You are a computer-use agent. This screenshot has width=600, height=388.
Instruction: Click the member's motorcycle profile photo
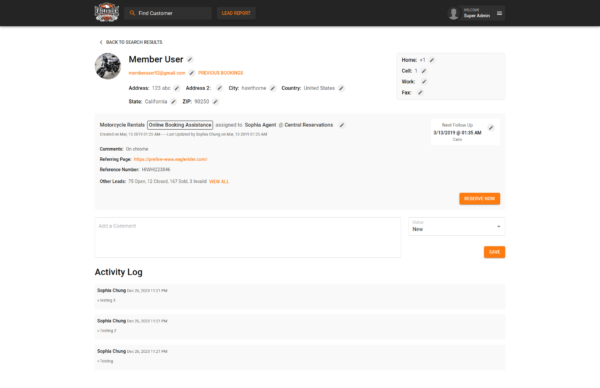[108, 66]
